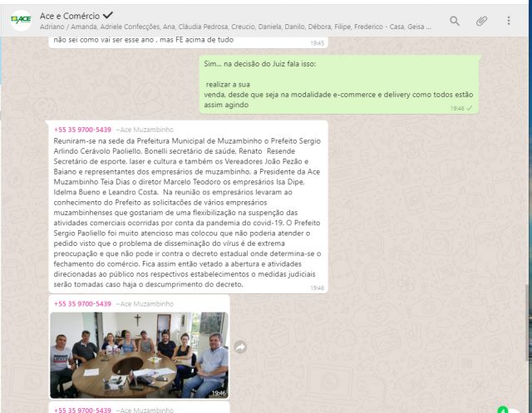Click the bottom-most +55 35 9700-5439 sender

tap(83, 410)
